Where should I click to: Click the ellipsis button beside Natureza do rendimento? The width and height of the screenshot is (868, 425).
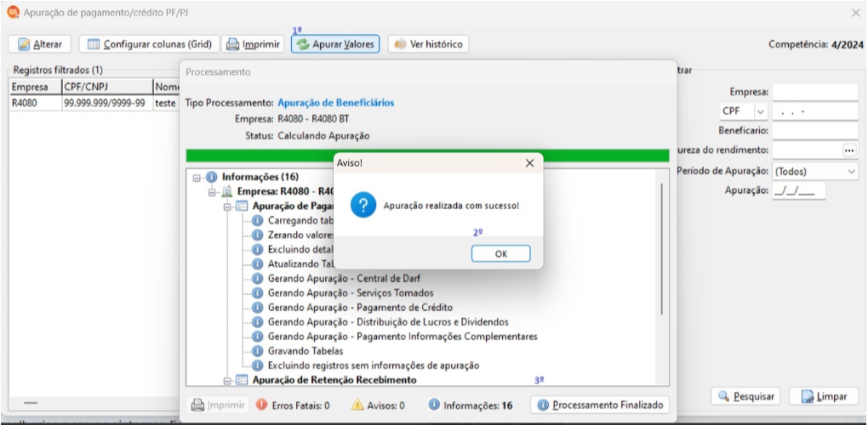[x=850, y=150]
